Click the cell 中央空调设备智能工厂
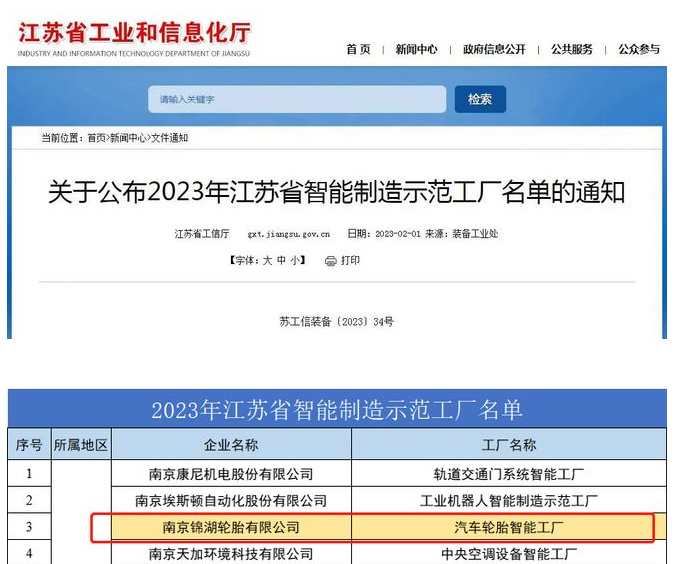Viewport: 676px width, 564px height. [x=509, y=553]
